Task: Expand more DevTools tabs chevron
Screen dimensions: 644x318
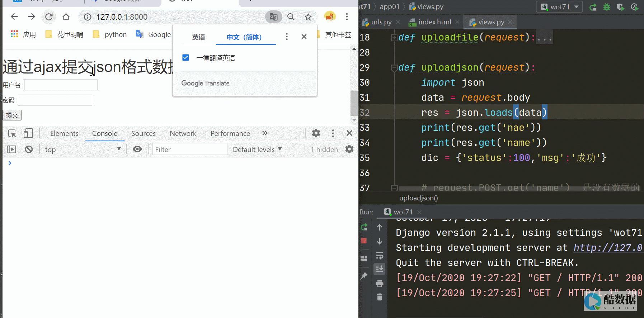Action: point(265,133)
